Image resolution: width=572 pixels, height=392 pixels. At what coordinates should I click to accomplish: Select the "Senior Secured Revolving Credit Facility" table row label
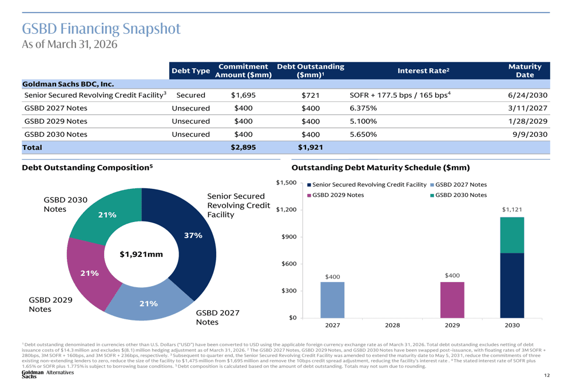click(95, 95)
